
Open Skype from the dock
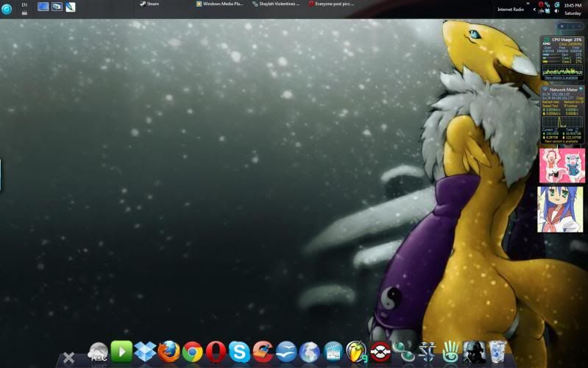pos(239,352)
